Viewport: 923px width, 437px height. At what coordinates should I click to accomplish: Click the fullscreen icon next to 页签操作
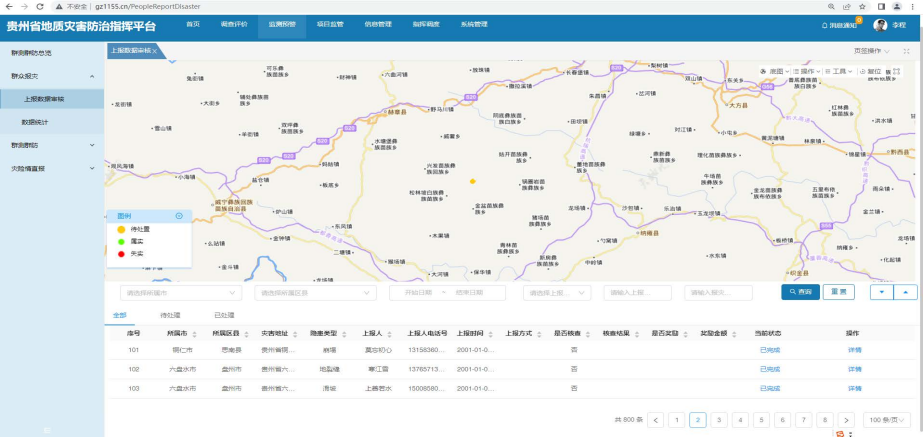(907, 51)
